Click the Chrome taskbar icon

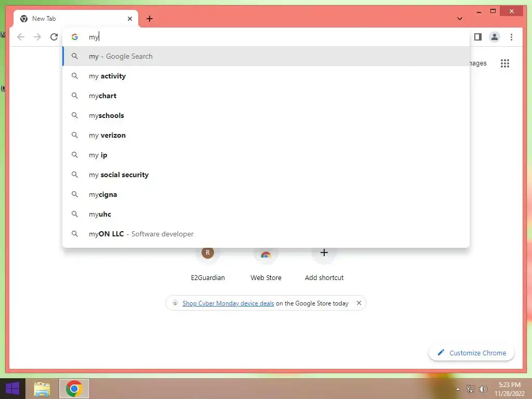(x=74, y=389)
